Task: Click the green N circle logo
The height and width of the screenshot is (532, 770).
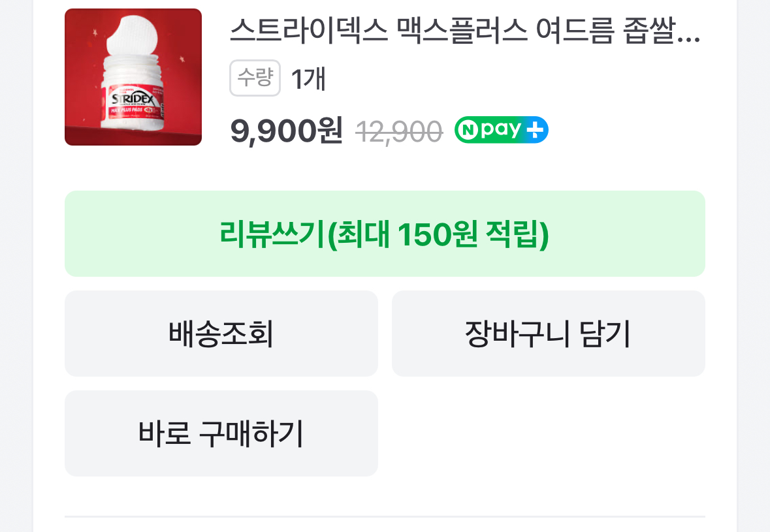Action: coord(467,130)
